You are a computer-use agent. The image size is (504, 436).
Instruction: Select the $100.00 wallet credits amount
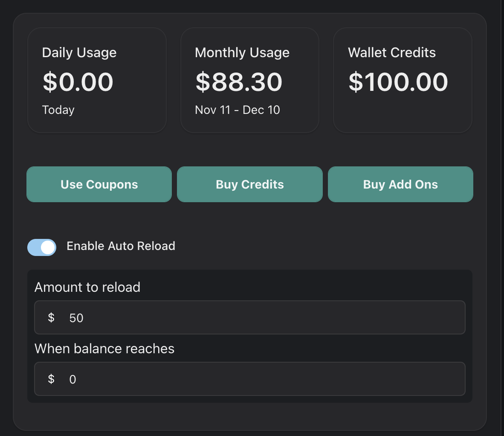[398, 82]
